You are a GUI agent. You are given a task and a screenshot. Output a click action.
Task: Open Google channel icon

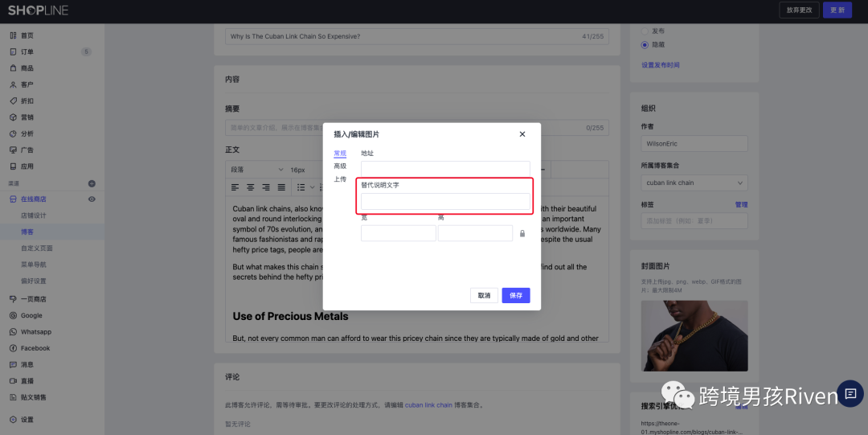13,315
